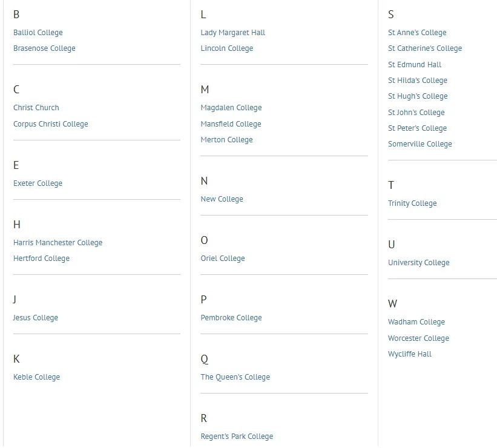This screenshot has height=448, width=497.
Task: Click The Queen's College link
Action: (x=235, y=377)
